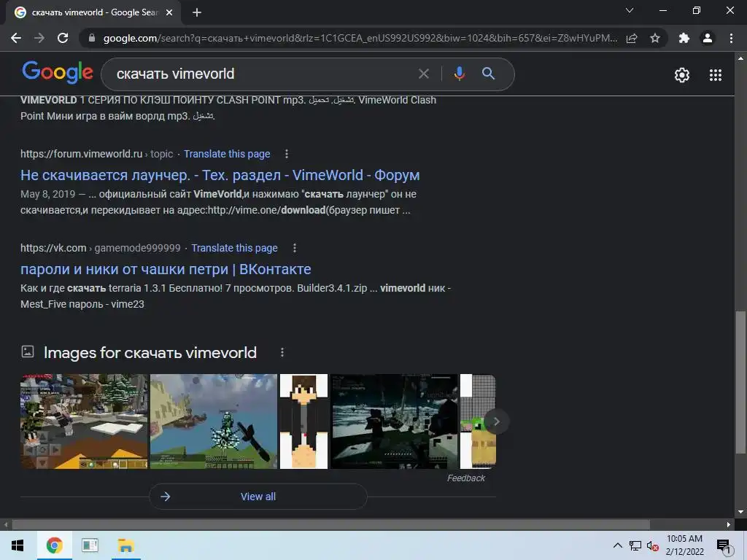This screenshot has width=747, height=560.
Task: Click View all images button
Action: tap(258, 497)
